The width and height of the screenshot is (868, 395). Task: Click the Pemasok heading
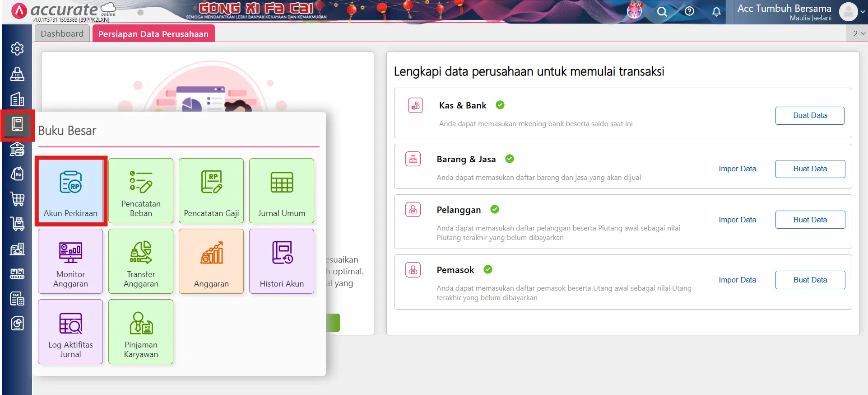(x=455, y=270)
